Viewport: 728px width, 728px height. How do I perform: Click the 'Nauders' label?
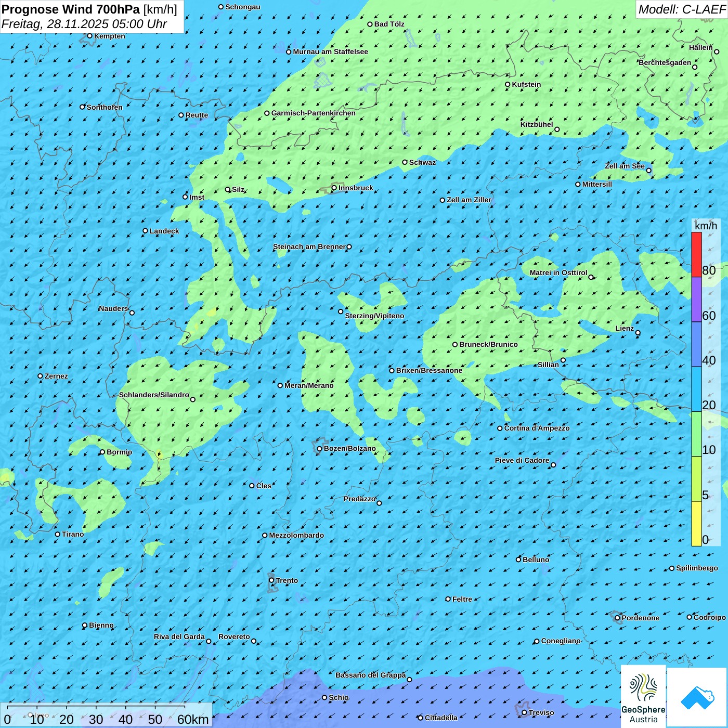point(113,308)
